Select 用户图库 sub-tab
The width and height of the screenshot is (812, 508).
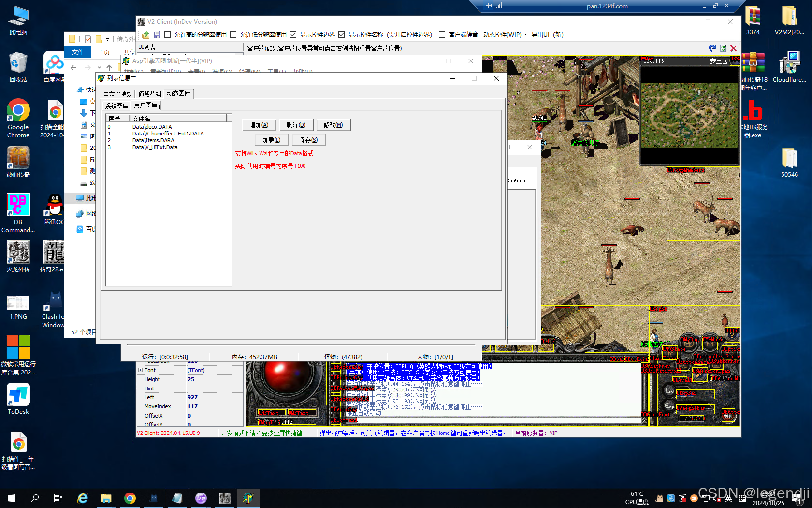click(146, 105)
